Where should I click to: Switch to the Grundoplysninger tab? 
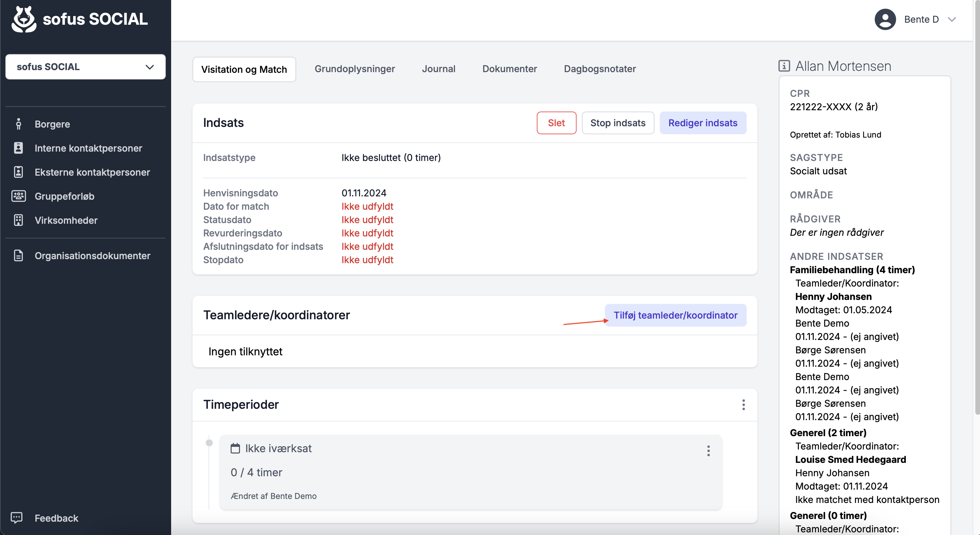[x=355, y=69]
